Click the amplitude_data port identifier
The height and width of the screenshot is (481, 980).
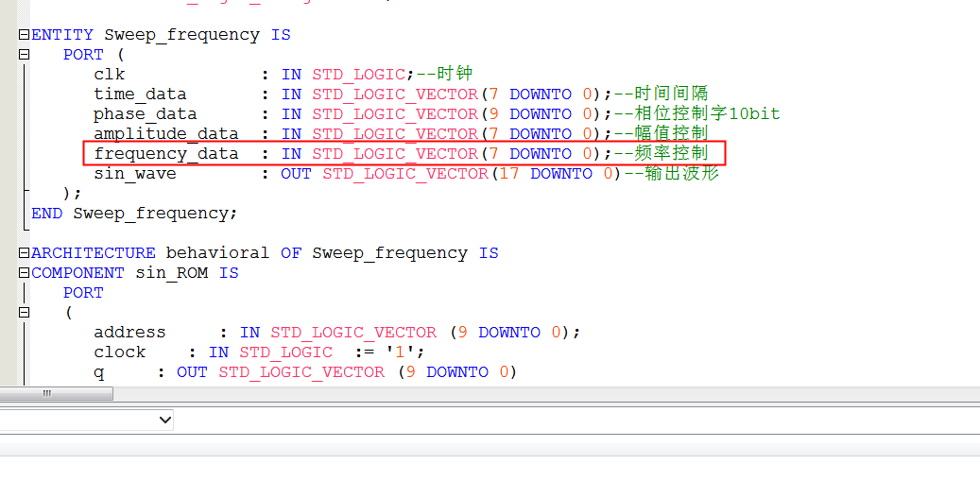pos(165,133)
